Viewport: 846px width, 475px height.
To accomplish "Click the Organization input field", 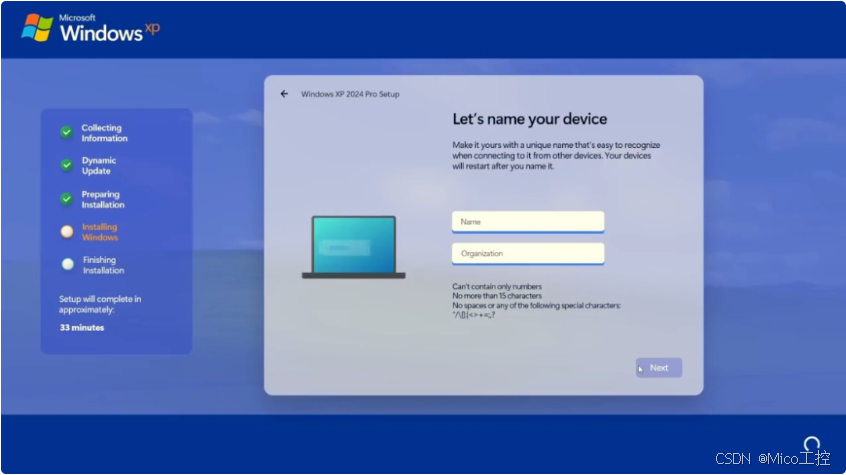I will coord(528,254).
